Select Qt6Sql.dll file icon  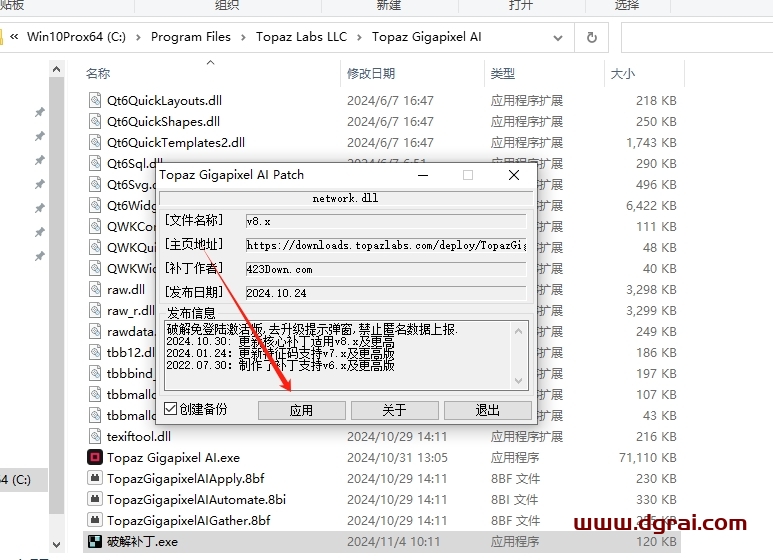point(95,163)
